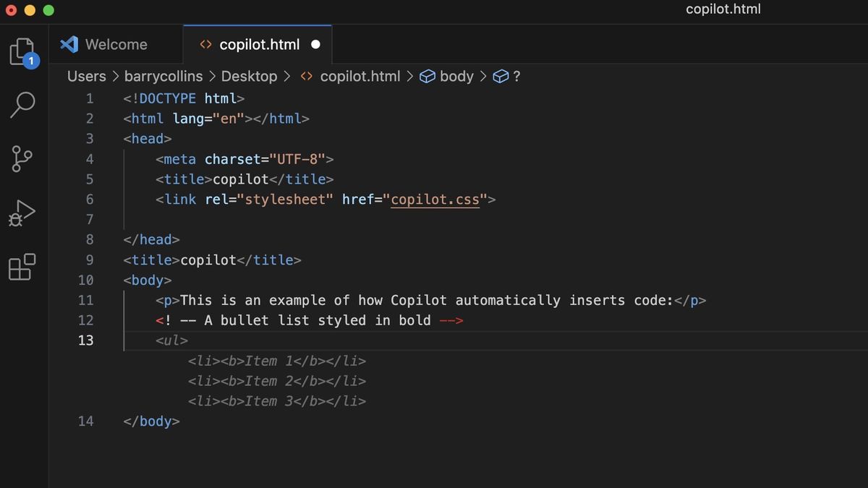Open the body breadcrumb symbol
Viewport: 868px width, 488px height.
coord(456,77)
